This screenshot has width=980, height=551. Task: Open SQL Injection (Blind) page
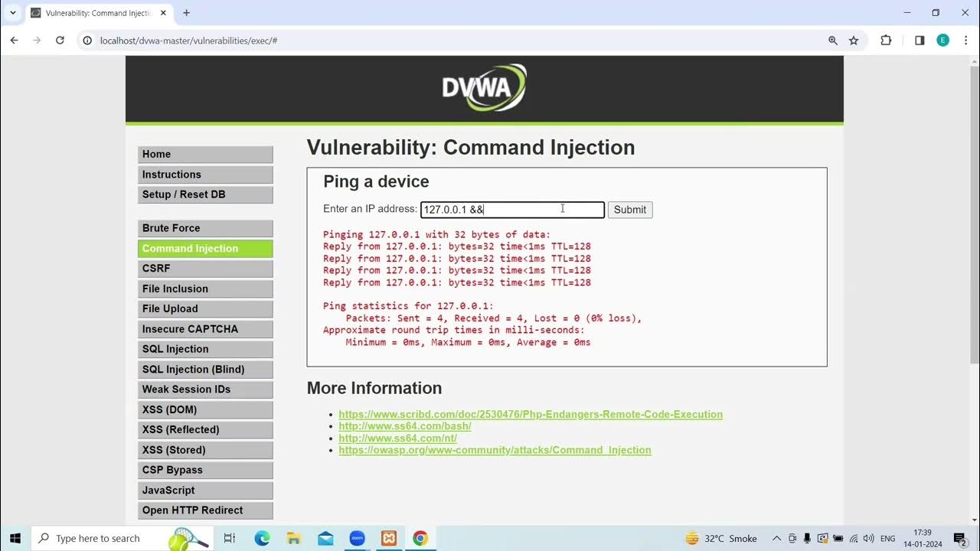tap(205, 369)
